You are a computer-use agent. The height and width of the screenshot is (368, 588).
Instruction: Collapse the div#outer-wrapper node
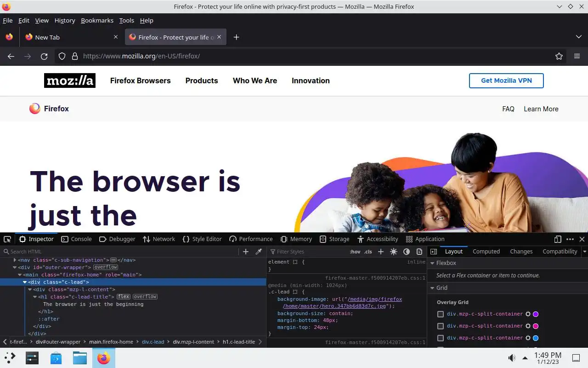coord(15,267)
